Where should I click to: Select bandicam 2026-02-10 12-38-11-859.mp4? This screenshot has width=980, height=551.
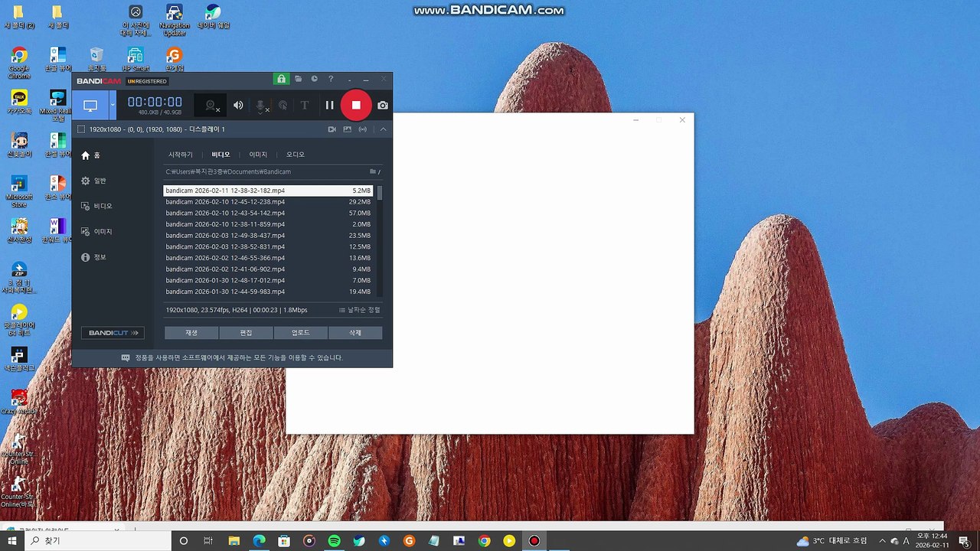tap(269, 224)
